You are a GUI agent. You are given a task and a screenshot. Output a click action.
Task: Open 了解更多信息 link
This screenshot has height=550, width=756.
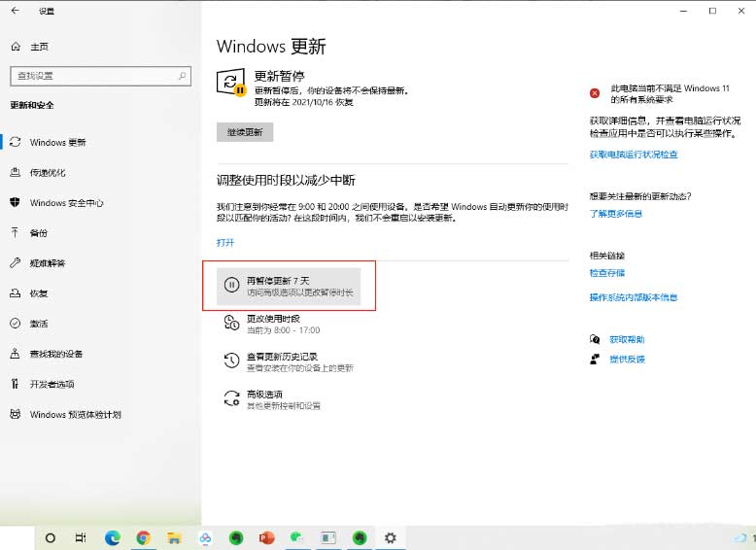(x=616, y=214)
